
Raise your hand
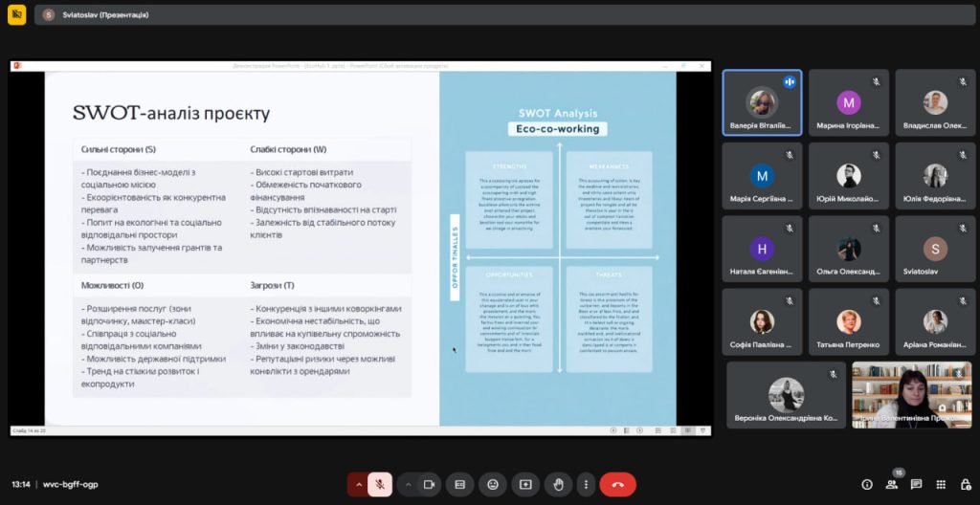[x=557, y=484]
